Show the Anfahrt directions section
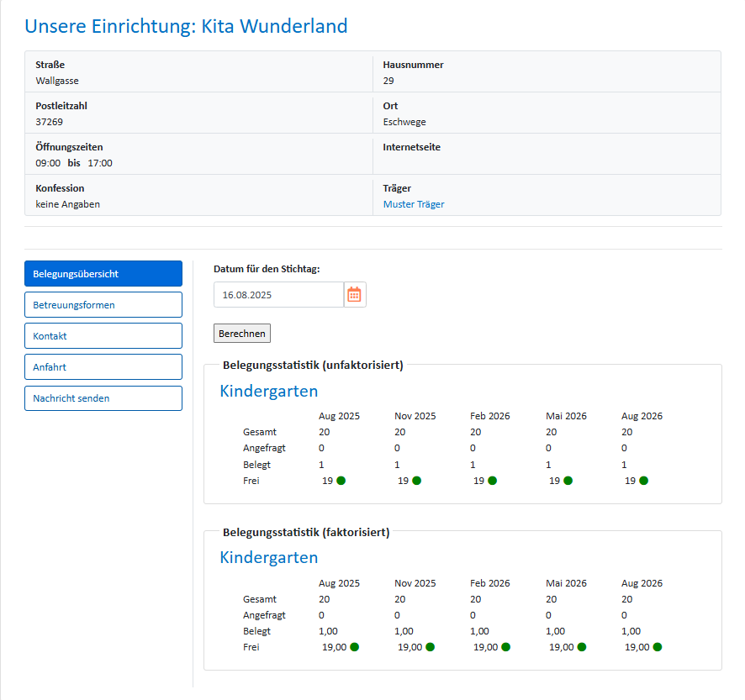Viewport: 745px width, 700px height. coord(103,367)
